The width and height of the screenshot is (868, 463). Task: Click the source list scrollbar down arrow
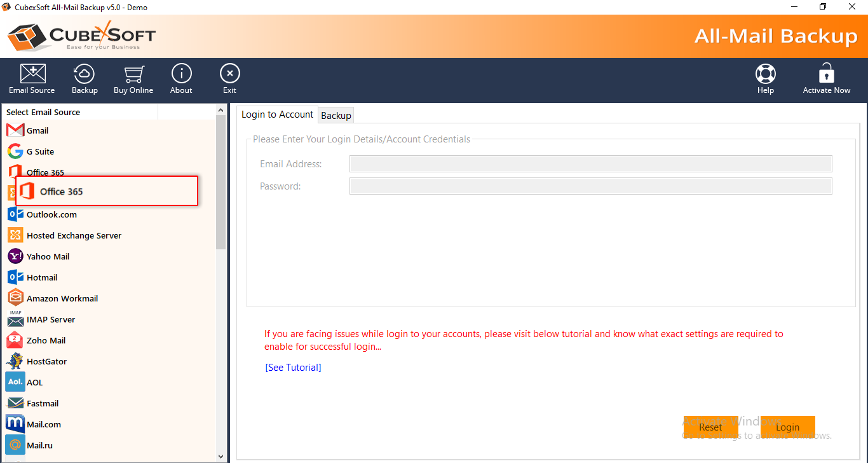(221, 456)
